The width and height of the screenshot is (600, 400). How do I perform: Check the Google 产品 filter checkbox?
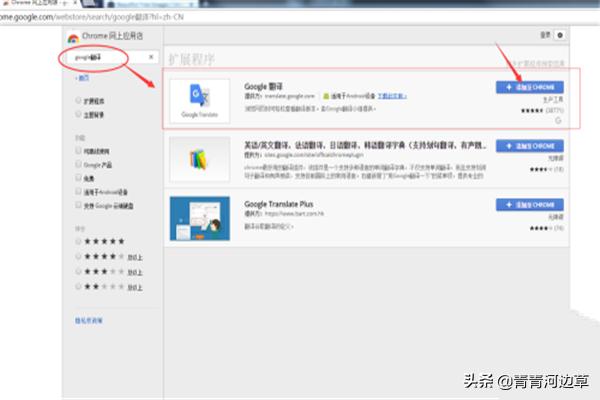[79, 164]
